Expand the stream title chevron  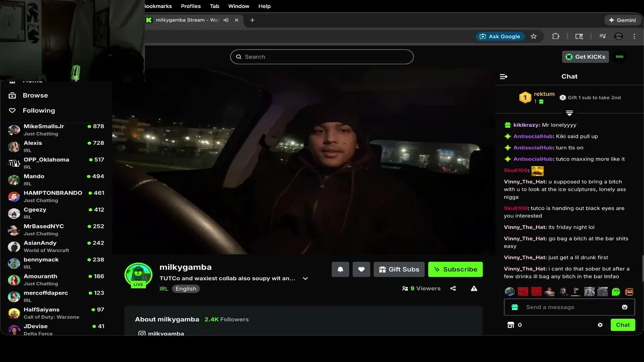(305, 279)
